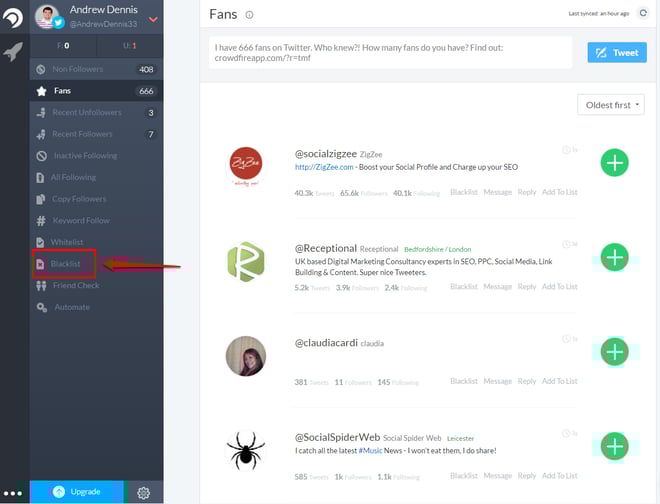Screen dimensions: 660x504
Task: Click the U: 1 counter
Action: pos(130,46)
